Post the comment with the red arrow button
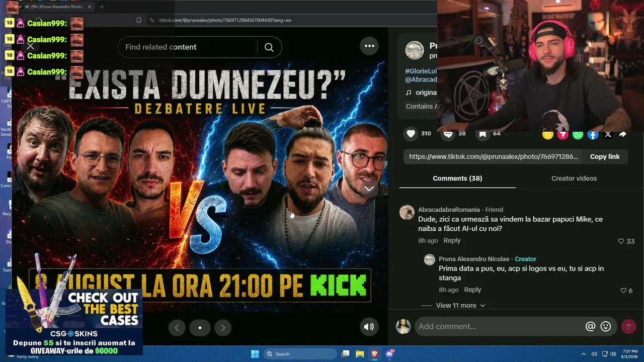Screen dimensions: 644x362 pyautogui.click(x=628, y=326)
